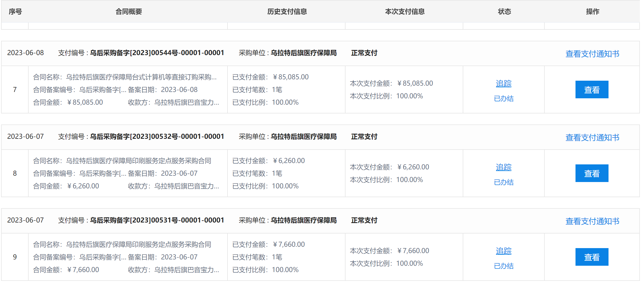Click date 2023-06-08 in group header
This screenshot has width=644, height=285.
26,53
